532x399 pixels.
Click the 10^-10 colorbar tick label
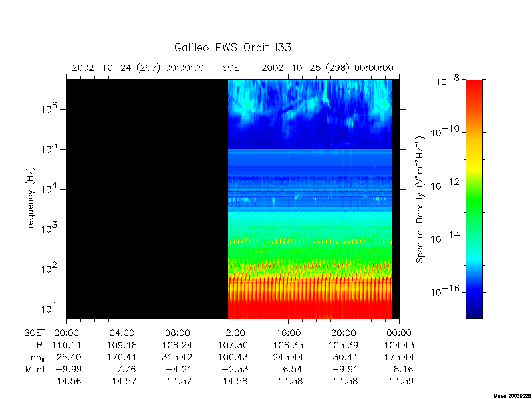point(445,131)
